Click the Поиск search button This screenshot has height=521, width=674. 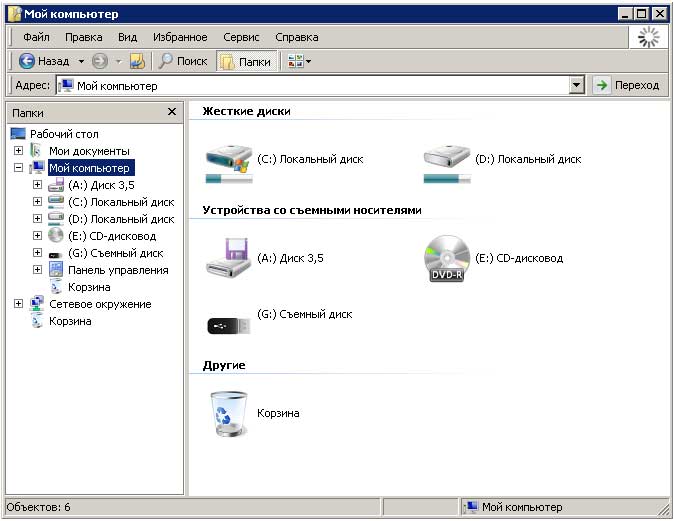coord(183,61)
